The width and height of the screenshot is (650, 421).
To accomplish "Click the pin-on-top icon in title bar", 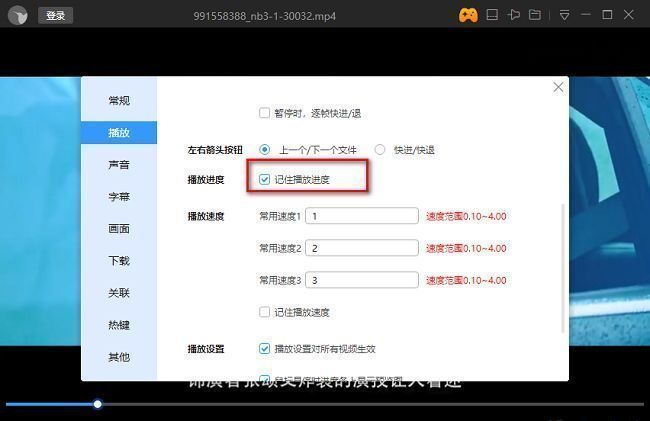I will [x=514, y=15].
